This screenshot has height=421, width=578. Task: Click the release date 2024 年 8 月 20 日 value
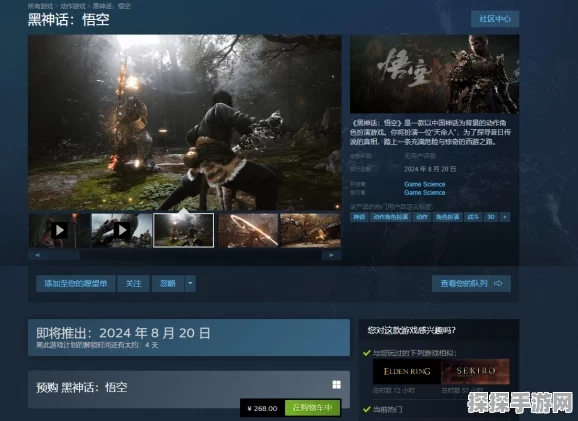coord(430,169)
